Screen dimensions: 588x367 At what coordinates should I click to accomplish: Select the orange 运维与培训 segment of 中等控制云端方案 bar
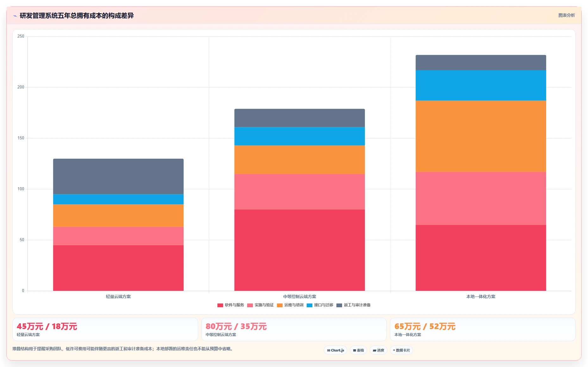(x=300, y=160)
